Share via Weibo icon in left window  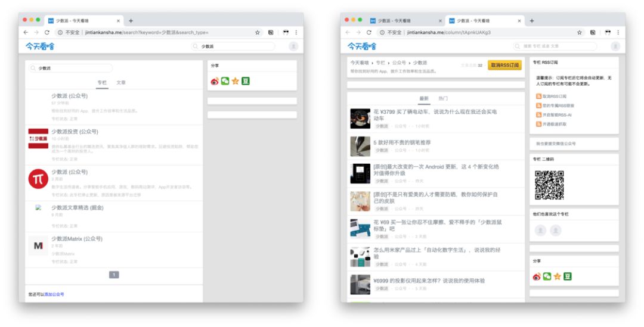click(215, 81)
